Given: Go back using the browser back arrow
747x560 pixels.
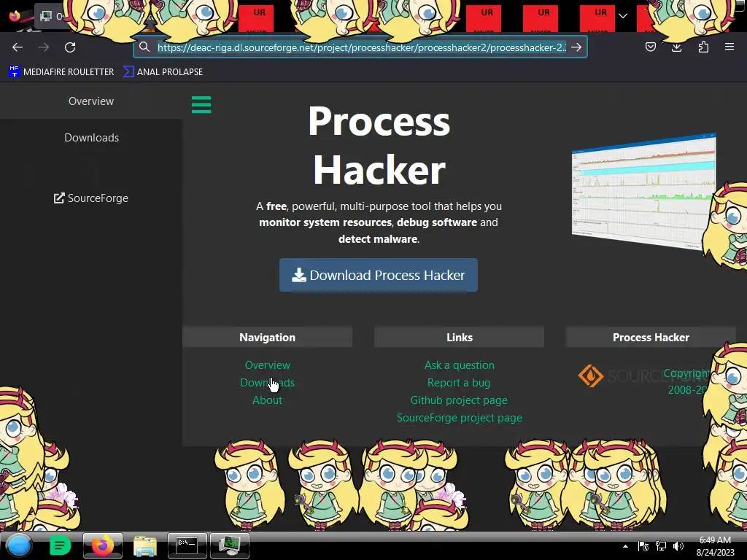Looking at the screenshot, I should (x=18, y=47).
